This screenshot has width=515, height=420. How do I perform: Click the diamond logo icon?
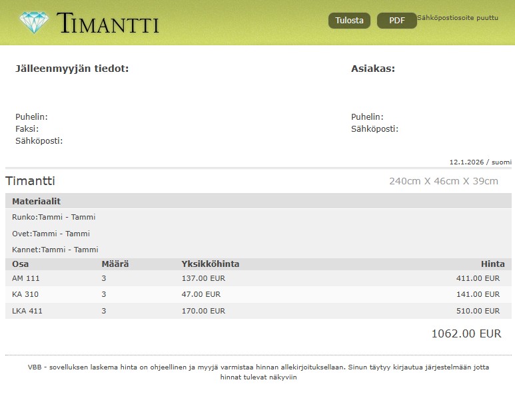[34, 23]
